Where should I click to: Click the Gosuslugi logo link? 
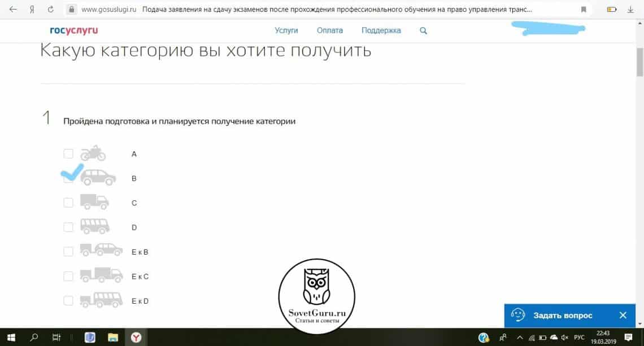pyautogui.click(x=73, y=30)
